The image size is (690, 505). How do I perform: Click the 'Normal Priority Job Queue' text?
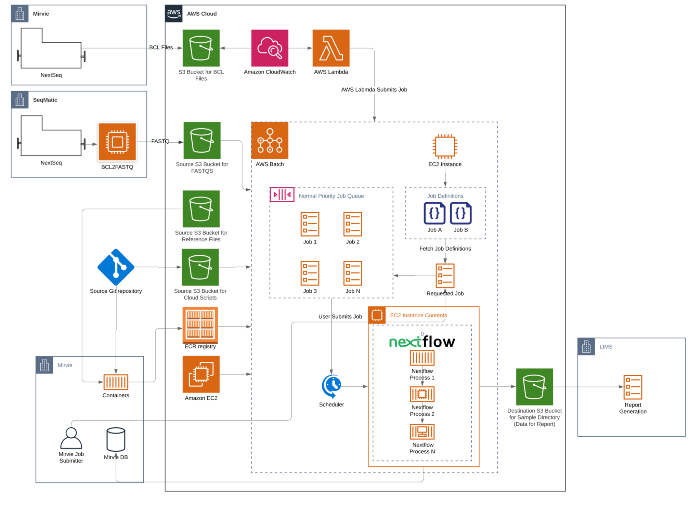tap(331, 196)
